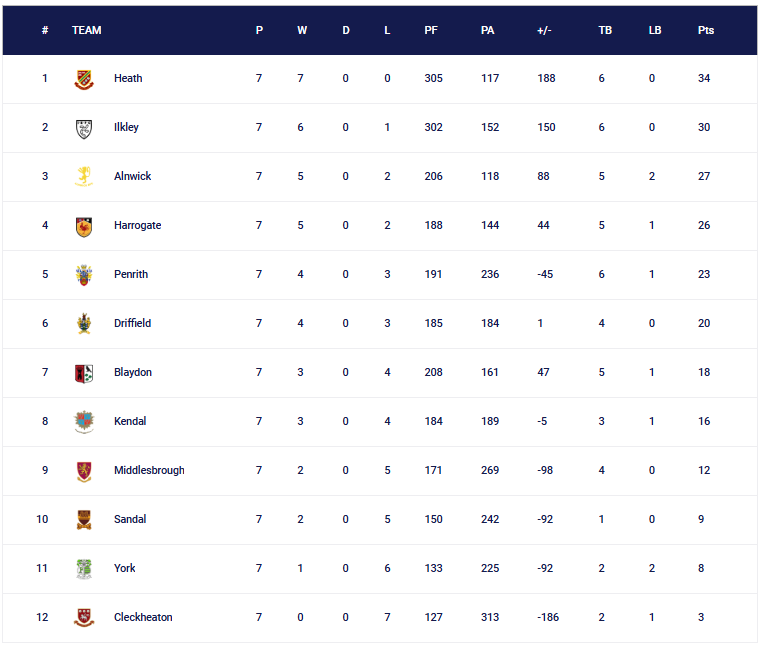Click the PF column header
763x651 pixels.
point(431,30)
